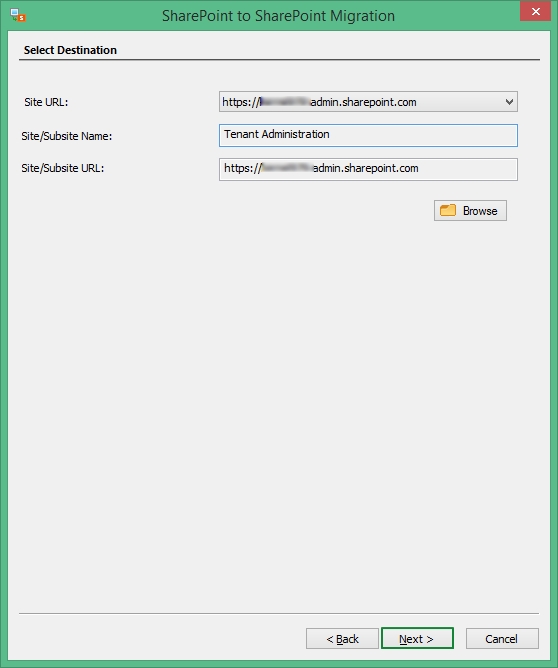558x668 pixels.
Task: Click the migration app icon in title bar
Action: (18, 15)
